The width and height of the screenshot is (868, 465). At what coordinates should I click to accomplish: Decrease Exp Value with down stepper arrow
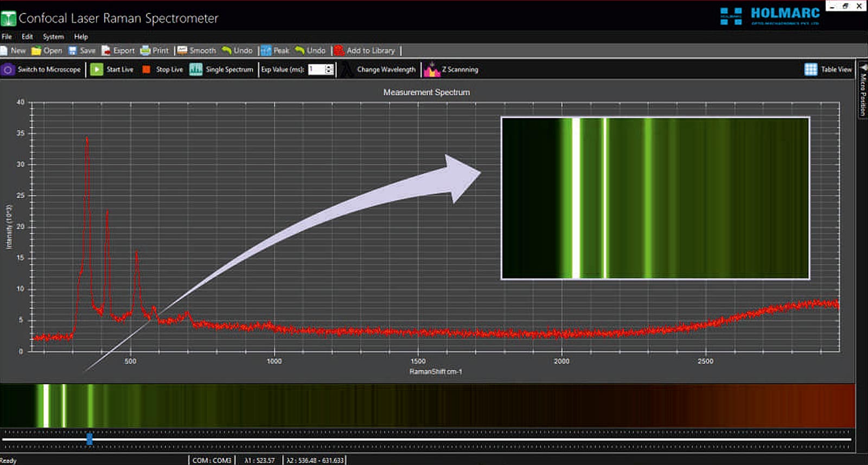(329, 72)
